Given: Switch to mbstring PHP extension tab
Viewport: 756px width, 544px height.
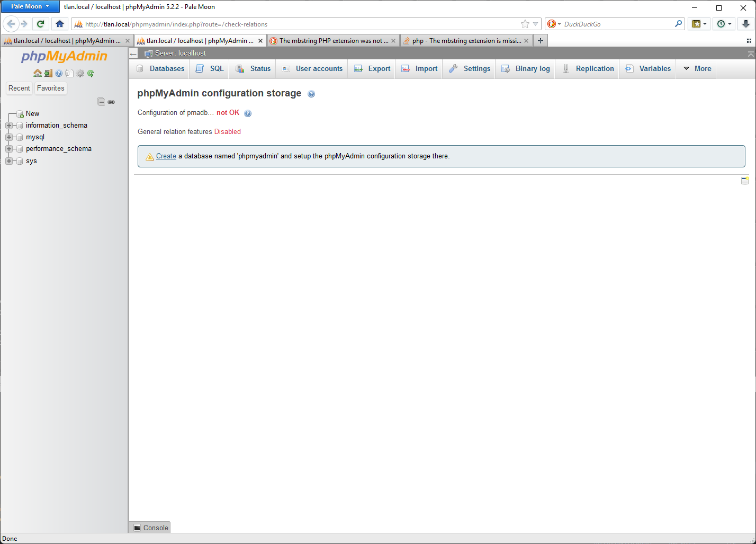Looking at the screenshot, I should click(x=333, y=41).
